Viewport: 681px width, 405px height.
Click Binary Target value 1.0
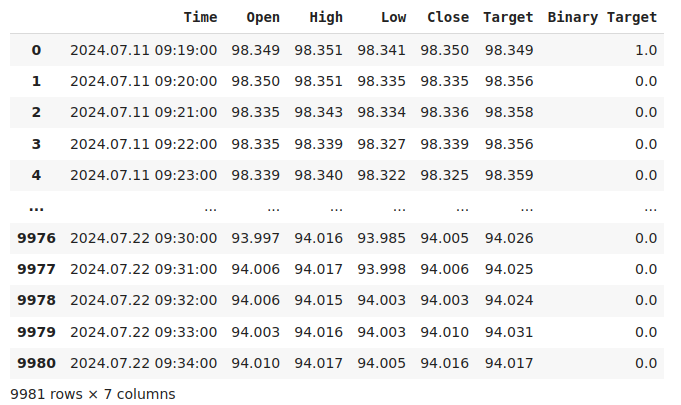[646, 50]
